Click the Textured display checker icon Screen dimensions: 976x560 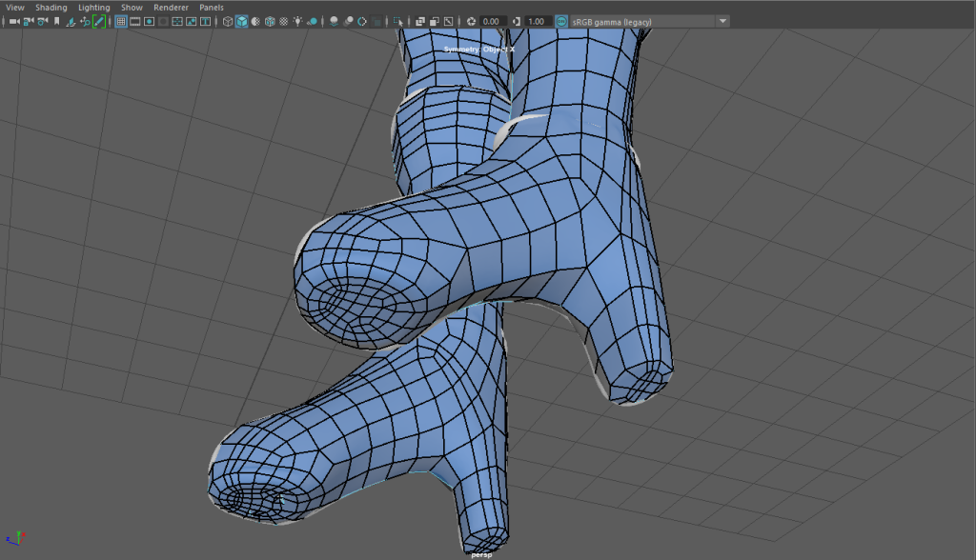(x=284, y=21)
